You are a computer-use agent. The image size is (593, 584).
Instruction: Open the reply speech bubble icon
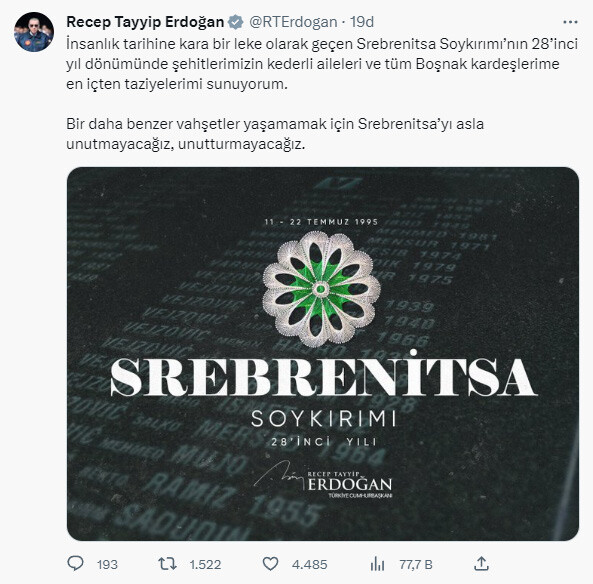coord(75,564)
